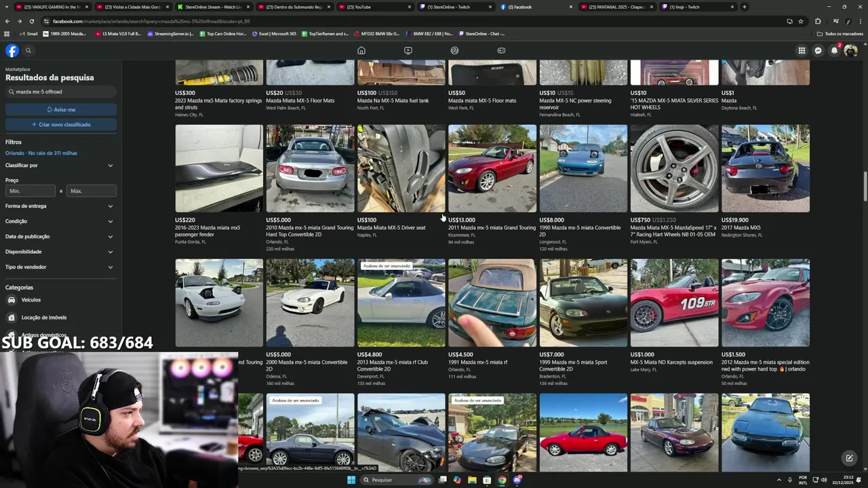The height and width of the screenshot is (488, 868).
Task: Switch to the linsjr - Twitch tab
Action: point(698,7)
